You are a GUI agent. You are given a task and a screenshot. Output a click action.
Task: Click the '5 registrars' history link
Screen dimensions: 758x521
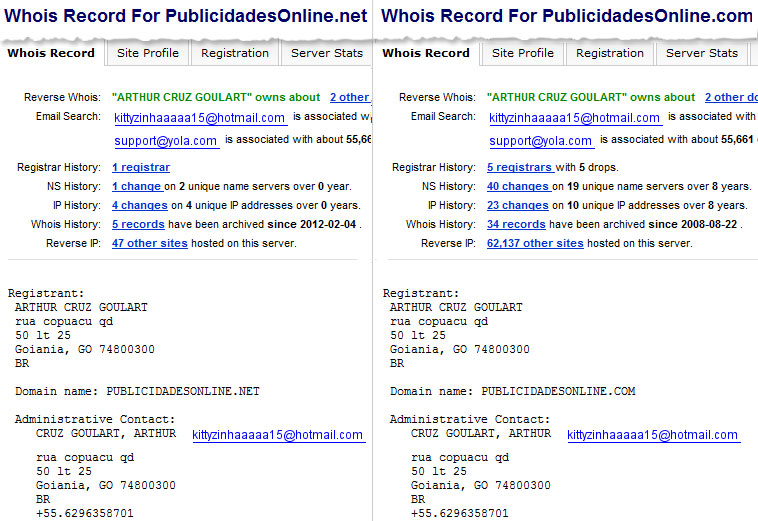[x=520, y=167]
